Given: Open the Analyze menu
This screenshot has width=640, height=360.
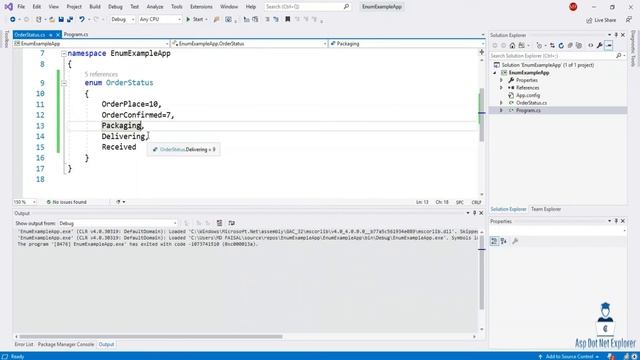Looking at the screenshot, I should tap(155, 7).
